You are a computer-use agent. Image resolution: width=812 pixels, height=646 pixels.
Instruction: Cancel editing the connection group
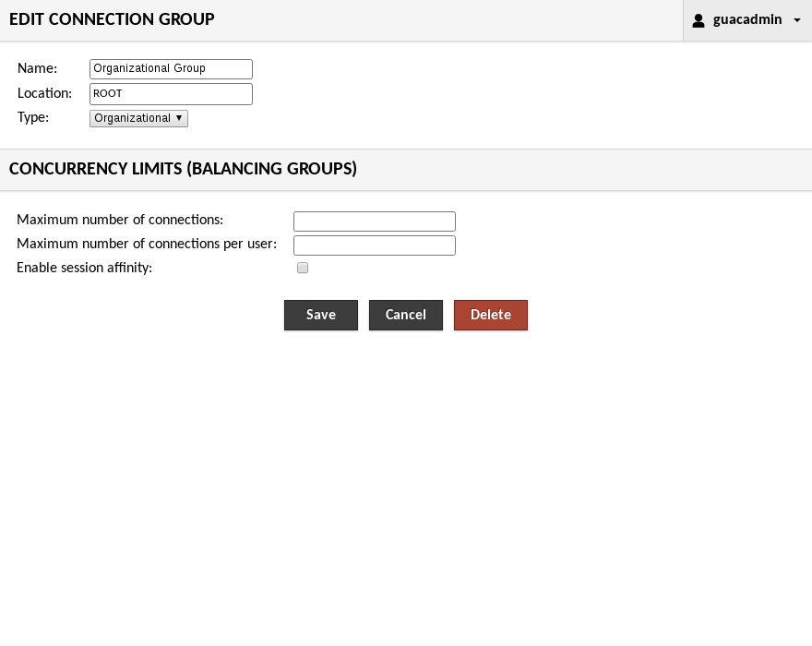(405, 315)
